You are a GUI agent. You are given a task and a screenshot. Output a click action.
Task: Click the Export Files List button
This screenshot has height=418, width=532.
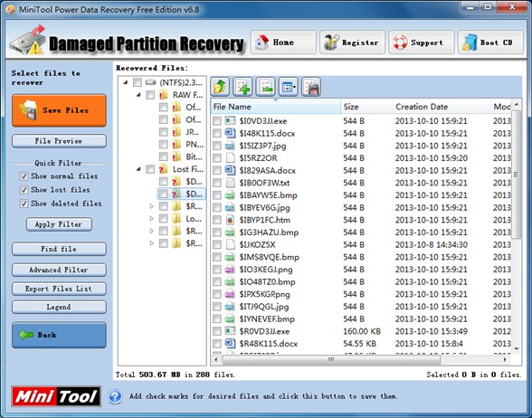[x=59, y=289]
